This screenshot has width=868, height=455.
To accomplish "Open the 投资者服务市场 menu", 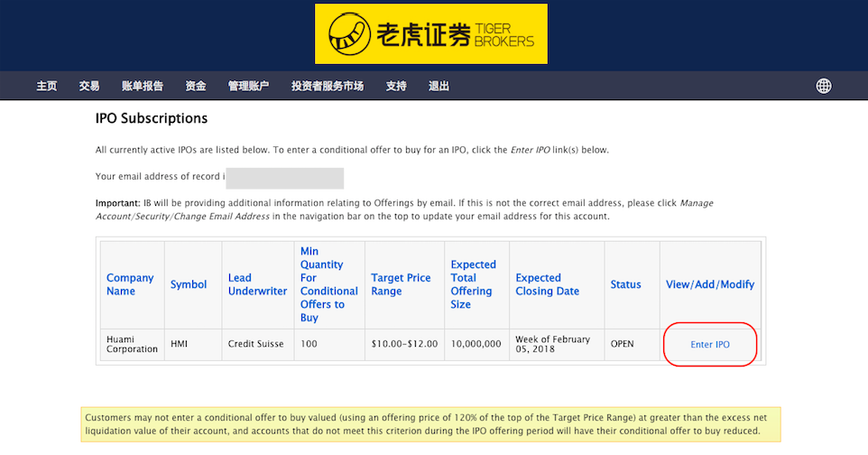I will tap(328, 86).
